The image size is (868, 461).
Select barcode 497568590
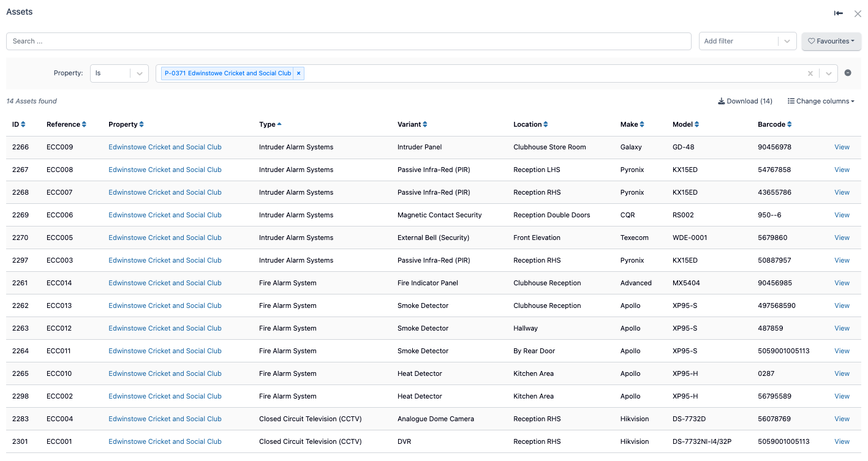(x=777, y=305)
